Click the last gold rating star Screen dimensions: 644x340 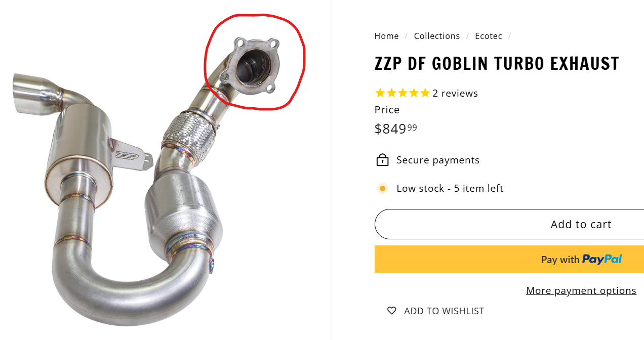click(x=424, y=93)
